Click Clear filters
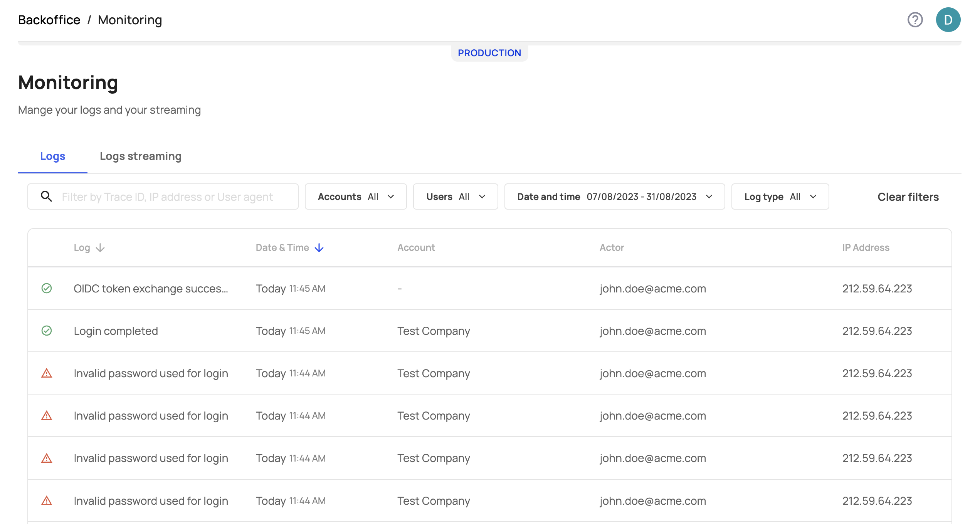Viewport: 980px width, 524px height. pos(908,197)
